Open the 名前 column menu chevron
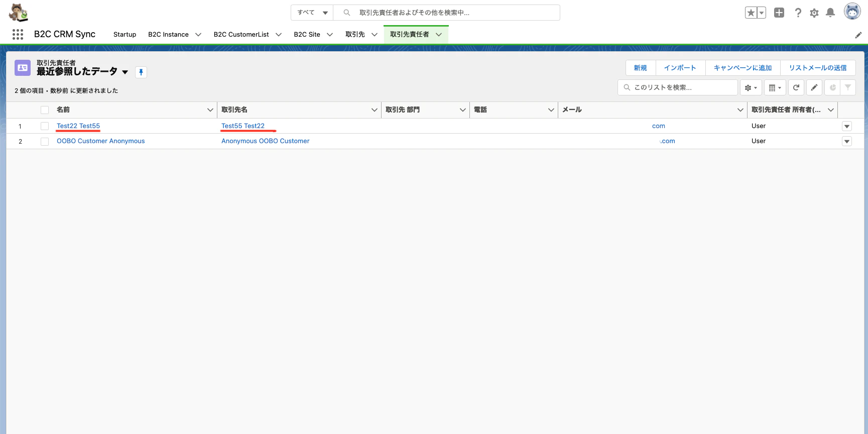The height and width of the screenshot is (434, 868). [210, 110]
